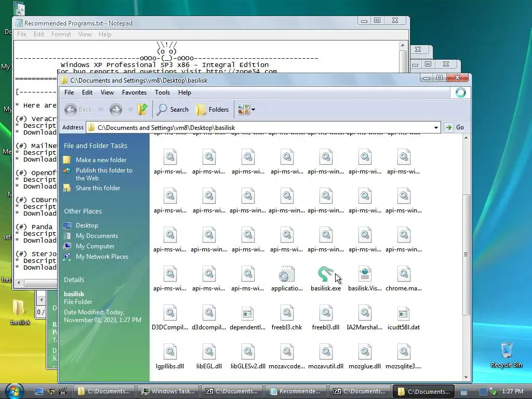Select the applicatio... settings file icon
This screenshot has width=532, height=399.
(x=287, y=274)
